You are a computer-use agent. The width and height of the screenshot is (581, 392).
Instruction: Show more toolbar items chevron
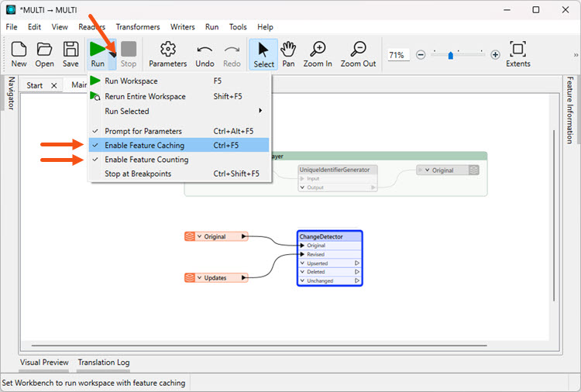(x=576, y=55)
